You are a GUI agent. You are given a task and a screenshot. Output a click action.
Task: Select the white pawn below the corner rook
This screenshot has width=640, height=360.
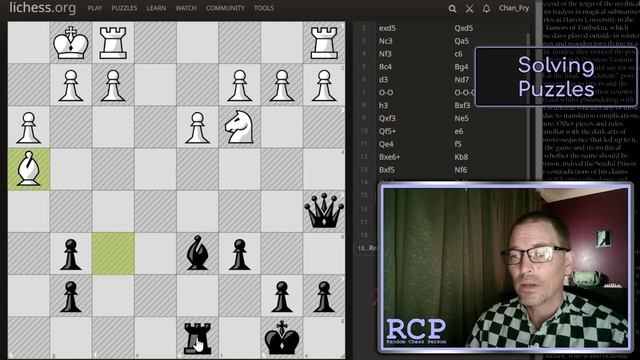point(324,85)
